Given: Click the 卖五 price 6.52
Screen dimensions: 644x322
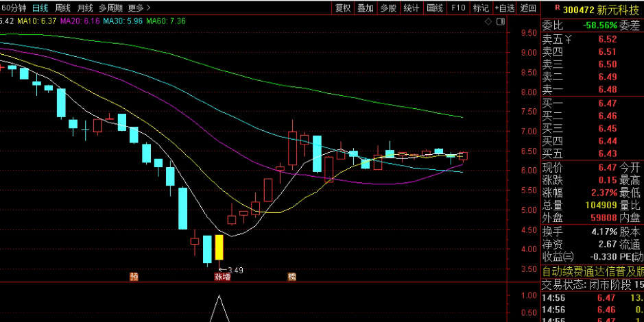Looking at the screenshot, I should tap(608, 39).
